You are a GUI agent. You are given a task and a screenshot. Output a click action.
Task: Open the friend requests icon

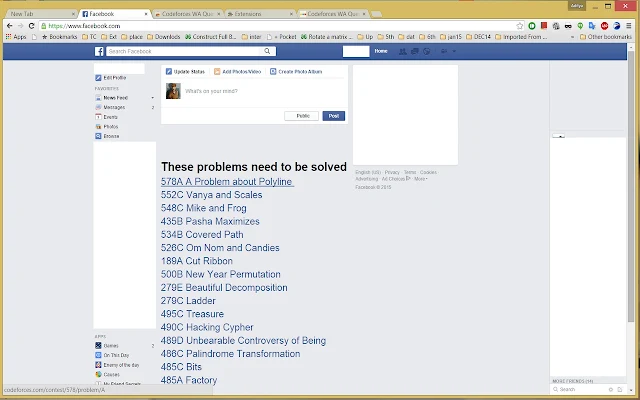point(402,51)
